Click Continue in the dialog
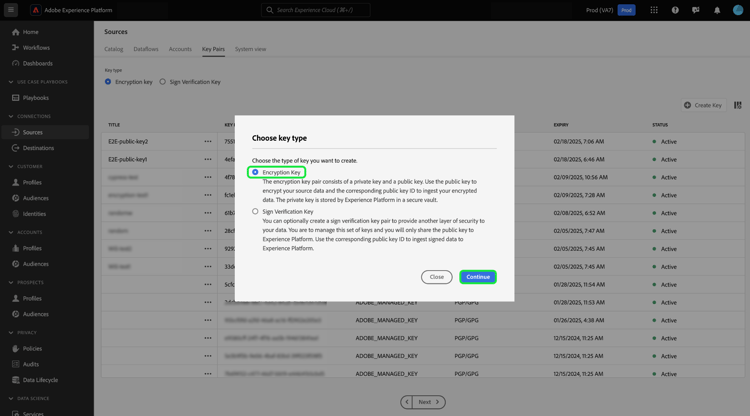750x416 pixels. tap(478, 277)
